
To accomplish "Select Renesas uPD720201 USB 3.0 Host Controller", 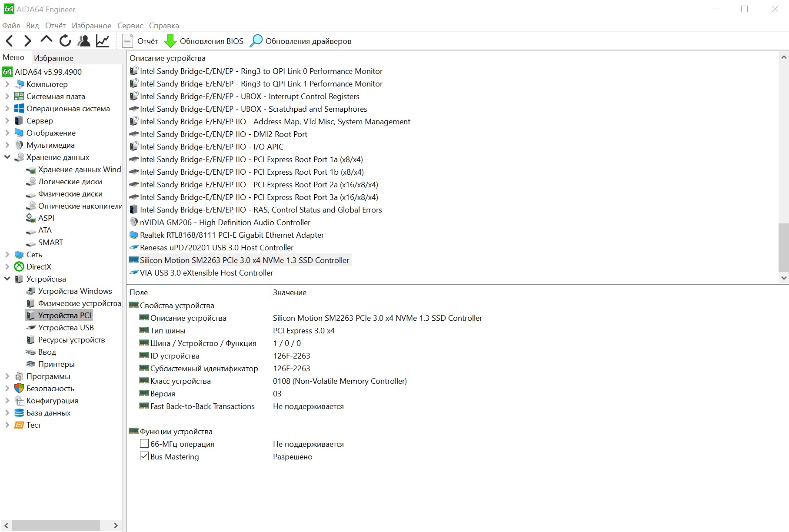I will click(216, 248).
